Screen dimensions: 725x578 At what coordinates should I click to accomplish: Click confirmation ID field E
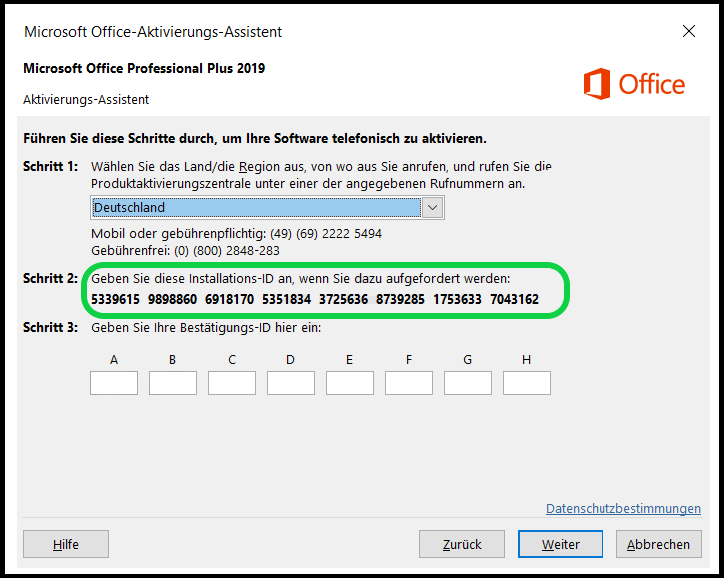tap(350, 383)
